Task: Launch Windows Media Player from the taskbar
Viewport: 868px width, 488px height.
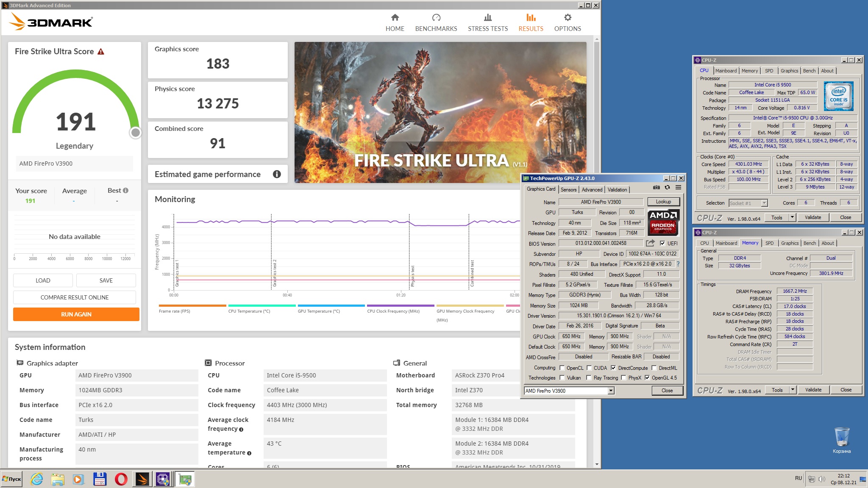Action: pyautogui.click(x=78, y=479)
